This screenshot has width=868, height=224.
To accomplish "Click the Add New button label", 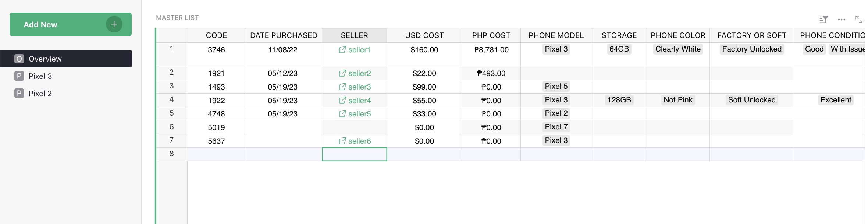I will pos(40,24).
